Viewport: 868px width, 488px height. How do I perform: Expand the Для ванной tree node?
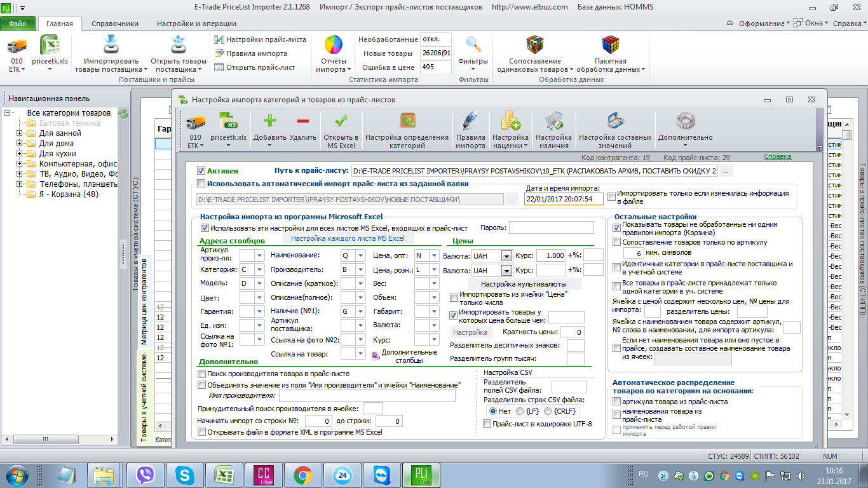(x=20, y=133)
